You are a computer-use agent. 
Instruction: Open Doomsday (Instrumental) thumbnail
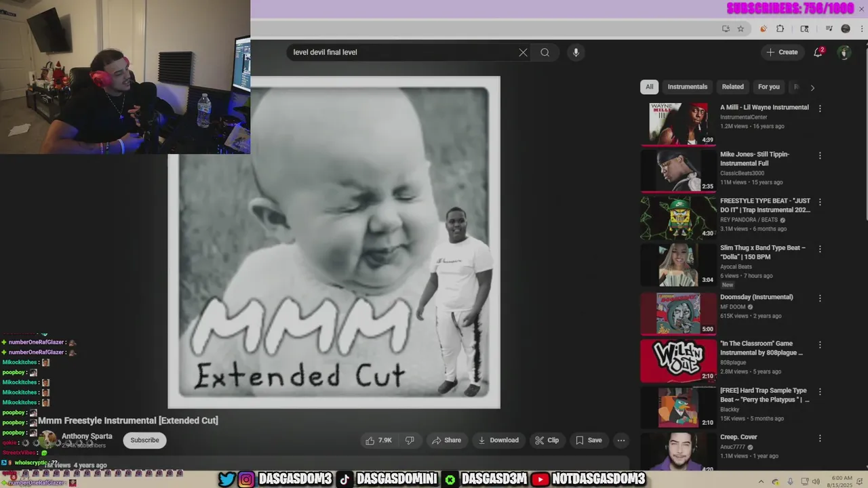[678, 314]
